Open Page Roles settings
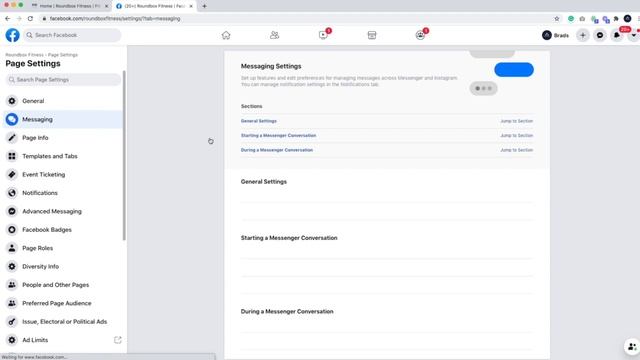Viewport: 640px width, 360px height. point(63,248)
